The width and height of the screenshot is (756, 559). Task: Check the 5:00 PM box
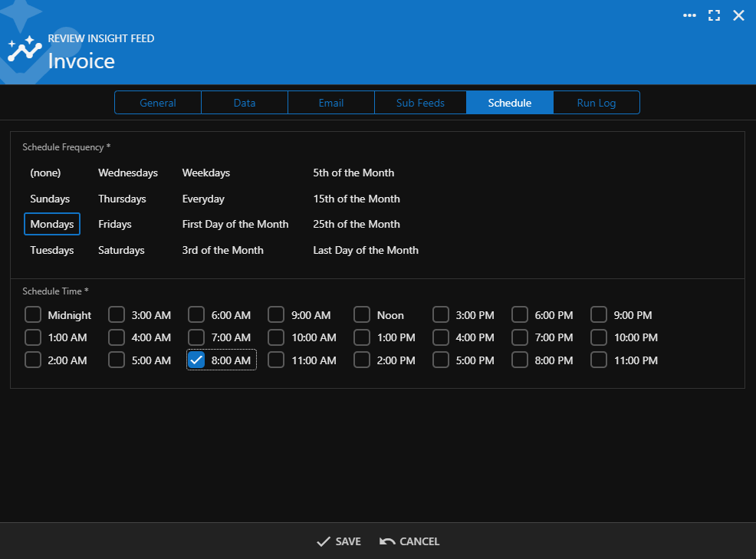[x=441, y=360]
